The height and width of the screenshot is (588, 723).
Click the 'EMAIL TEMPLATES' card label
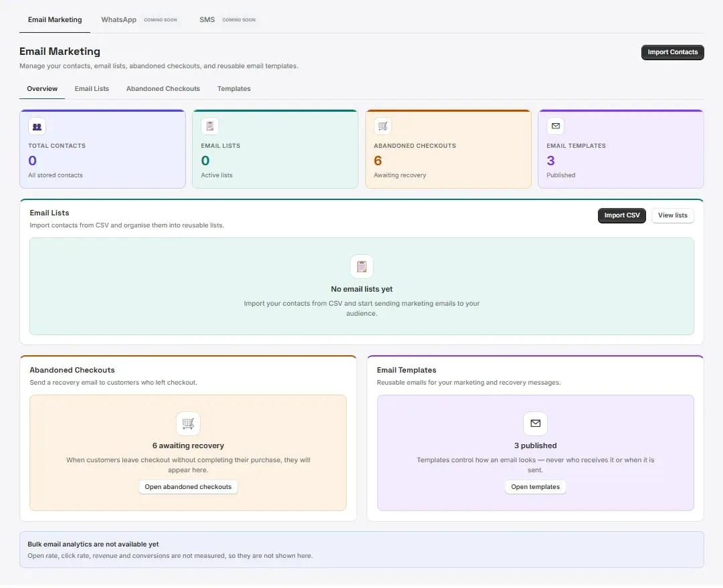[x=577, y=146]
